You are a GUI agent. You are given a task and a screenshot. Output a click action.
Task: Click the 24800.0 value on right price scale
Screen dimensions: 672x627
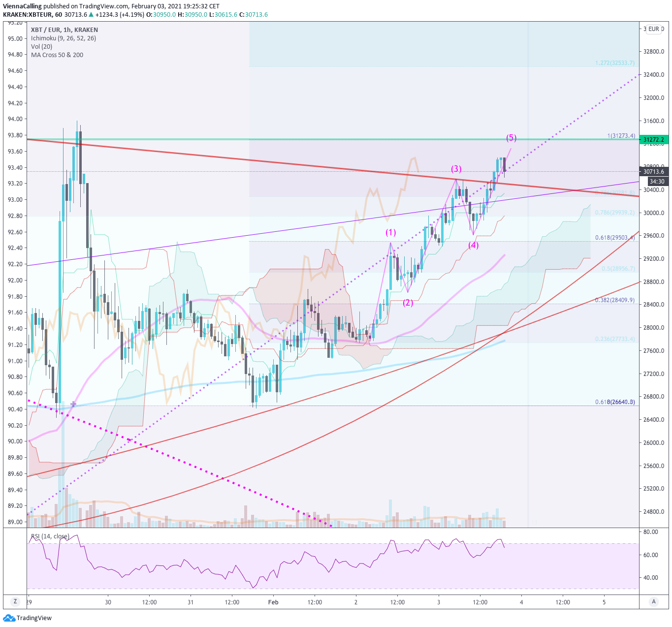point(654,512)
